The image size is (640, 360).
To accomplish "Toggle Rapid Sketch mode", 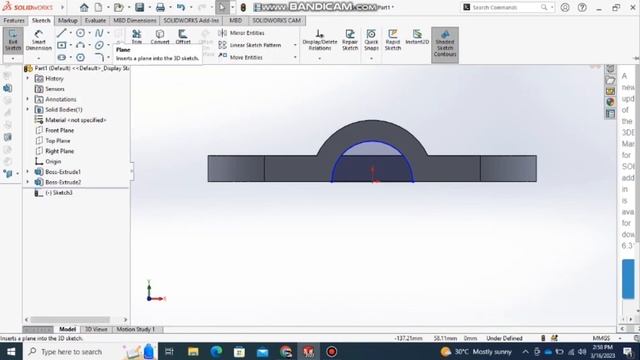I will [393, 40].
